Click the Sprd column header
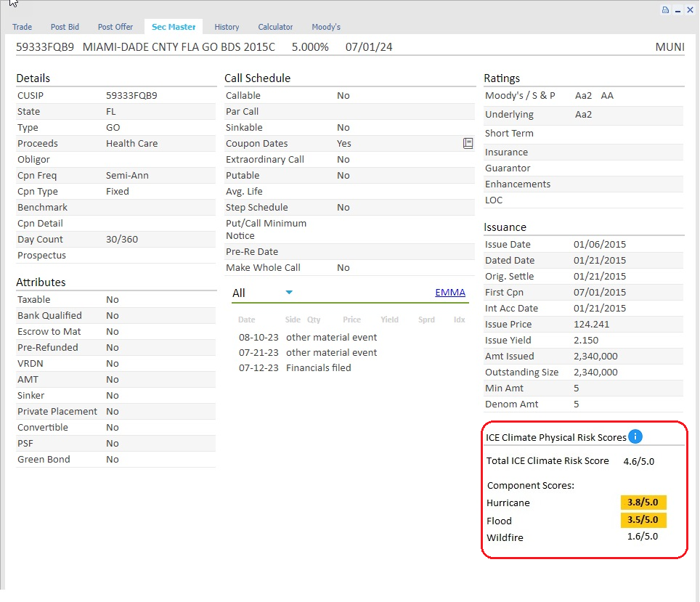The width and height of the screenshot is (700, 602). point(426,320)
